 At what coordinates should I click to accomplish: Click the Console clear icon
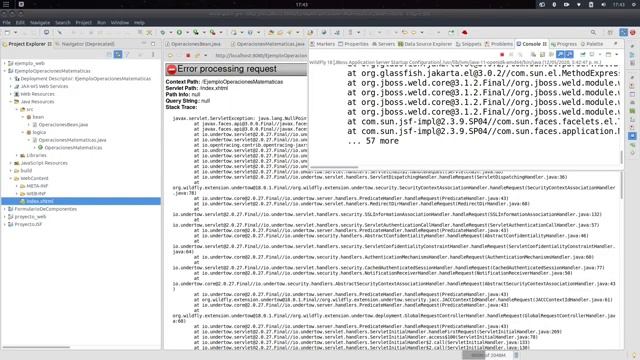(533, 54)
